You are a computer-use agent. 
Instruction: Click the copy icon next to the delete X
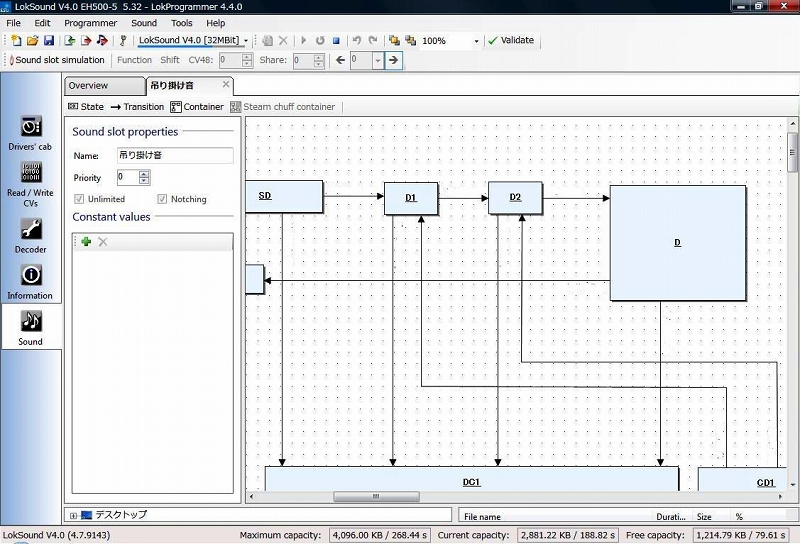[x=267, y=40]
